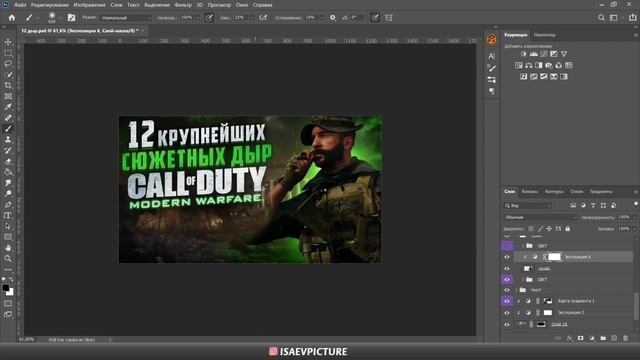Viewport: 640px width, 360px height.
Task: Open the layer fill dropdown arrow
Action: tap(634, 229)
